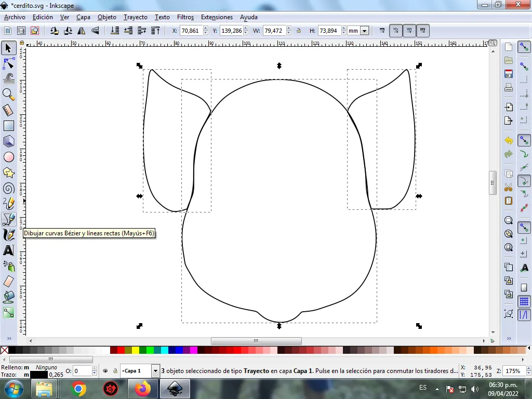Select the 3D box tool
532x399 pixels.
click(8, 141)
